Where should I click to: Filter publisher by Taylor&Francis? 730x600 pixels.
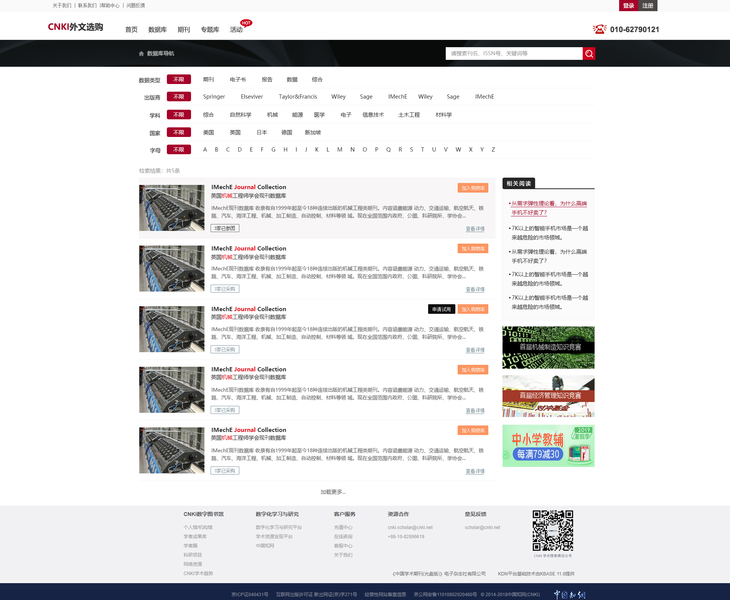[x=298, y=97]
